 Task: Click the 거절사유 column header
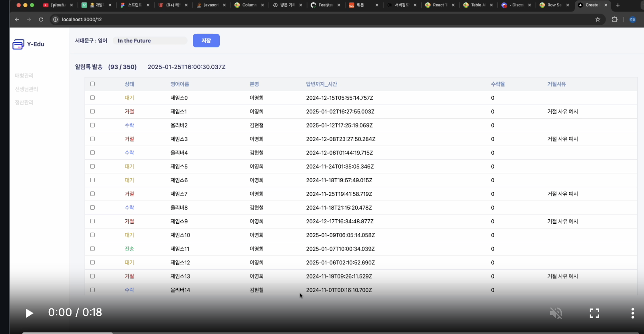coord(557,84)
